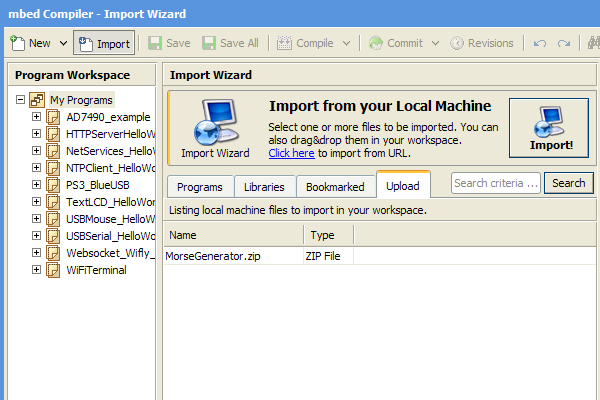
Task: Click the Import Wizard computer icon
Action: (215, 121)
